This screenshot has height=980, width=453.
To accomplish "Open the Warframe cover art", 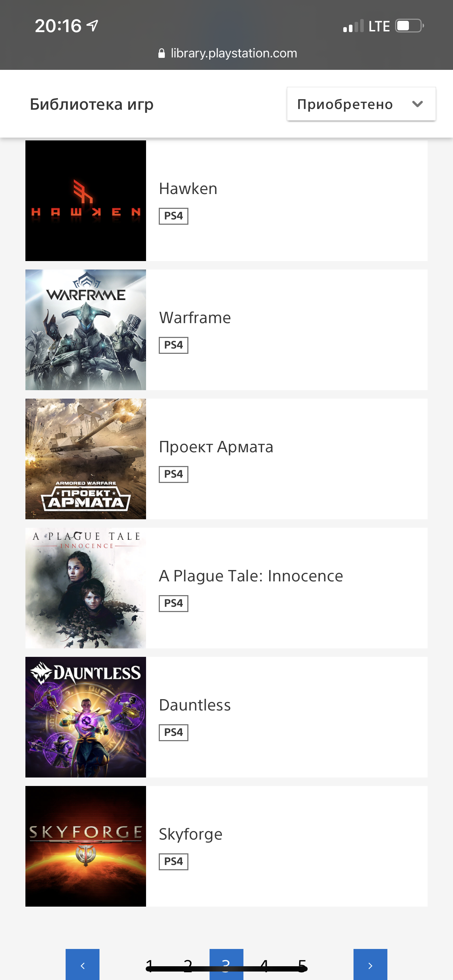I will coord(86,329).
